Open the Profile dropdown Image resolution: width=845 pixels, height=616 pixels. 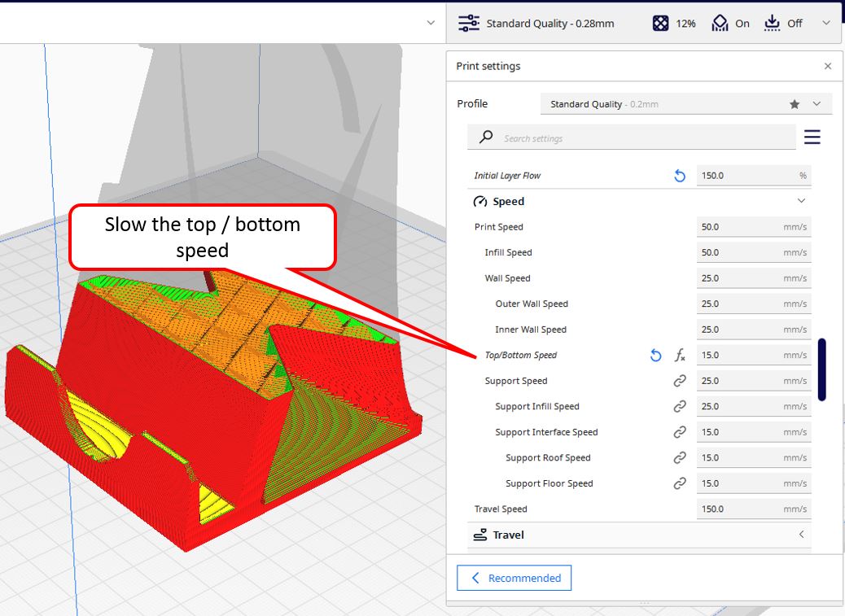click(817, 103)
